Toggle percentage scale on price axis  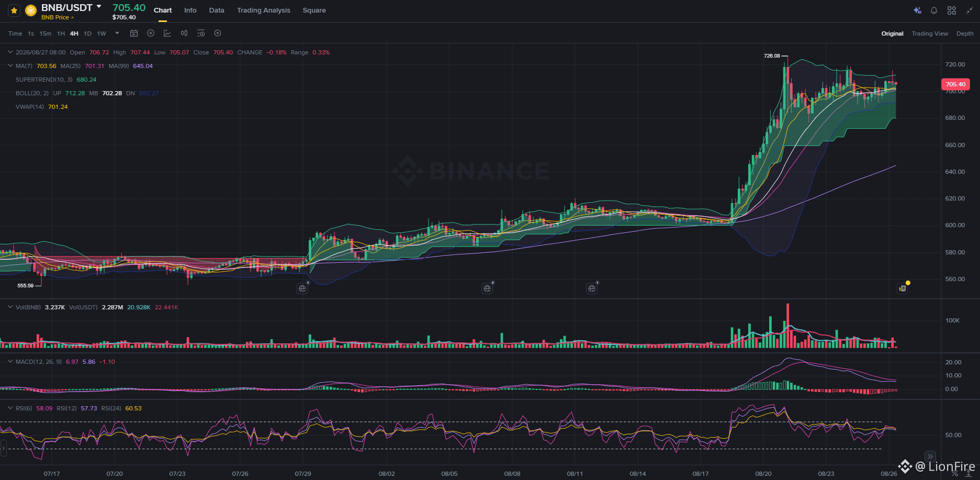tap(954, 474)
